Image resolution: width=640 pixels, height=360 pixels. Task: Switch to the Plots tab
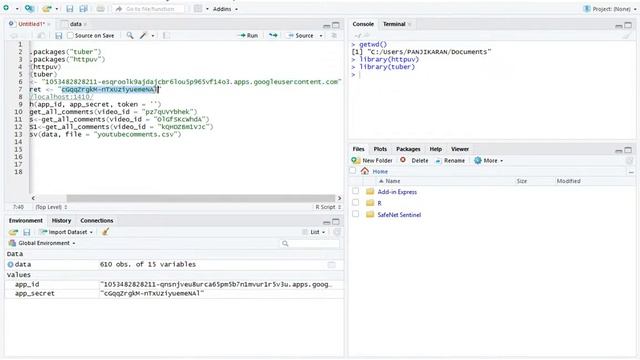point(380,149)
